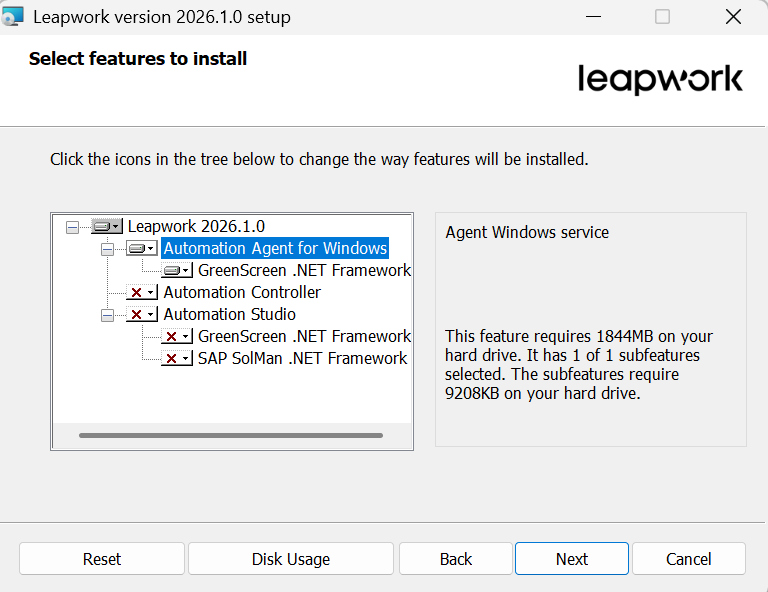This screenshot has height=592, width=768.
Task: Open red X dropdown for Automation Studio
Action: coord(142,314)
